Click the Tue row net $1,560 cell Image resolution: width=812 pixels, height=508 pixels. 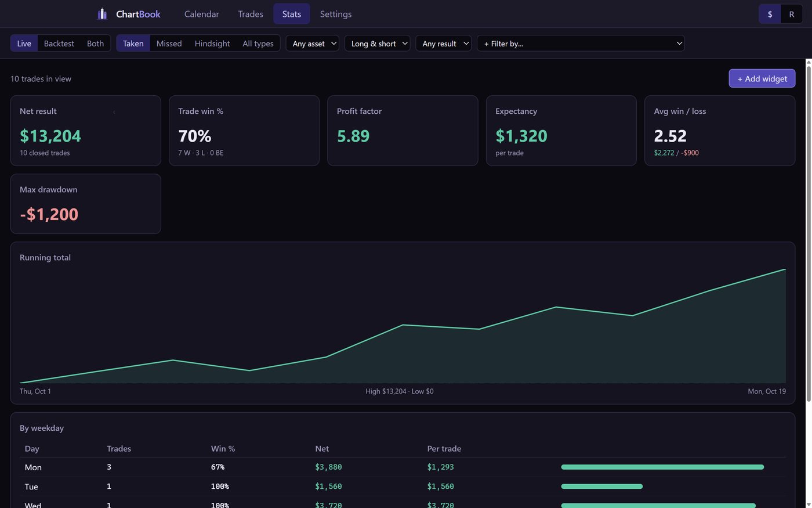[328, 487]
